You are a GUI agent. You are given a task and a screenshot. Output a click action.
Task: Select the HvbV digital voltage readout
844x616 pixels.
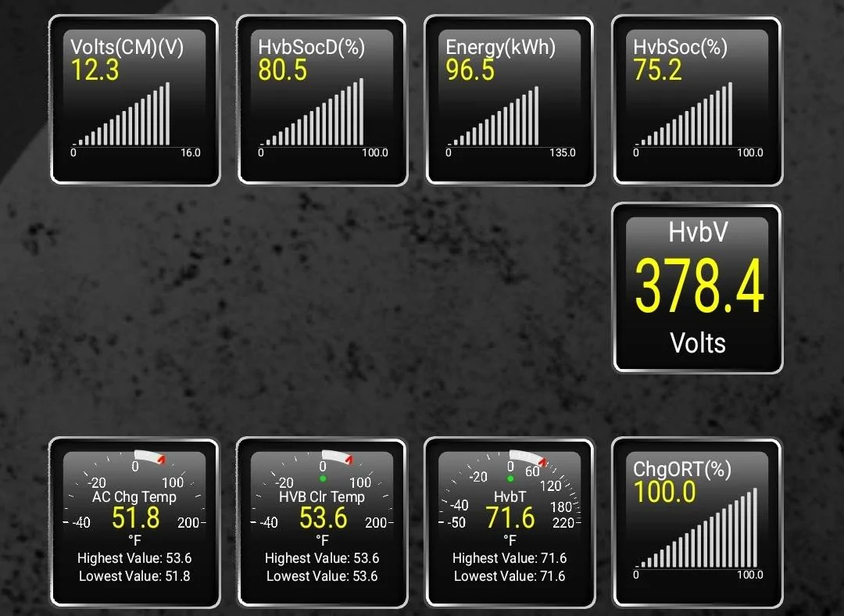697,288
